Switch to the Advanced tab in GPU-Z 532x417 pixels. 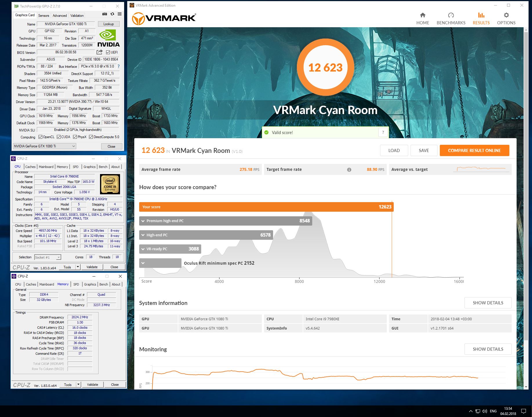60,16
